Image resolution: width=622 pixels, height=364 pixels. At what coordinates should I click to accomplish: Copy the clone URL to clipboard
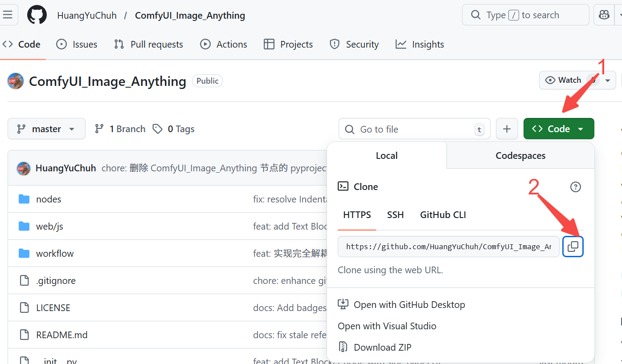coord(573,247)
